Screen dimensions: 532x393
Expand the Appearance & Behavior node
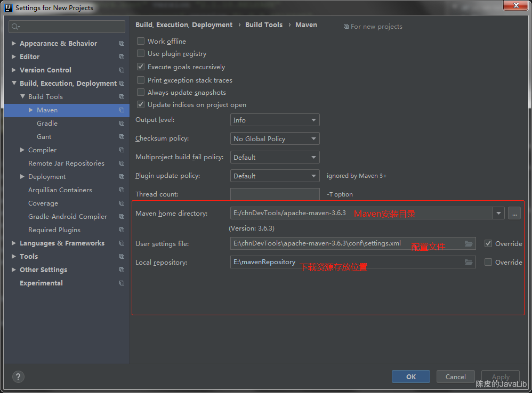coord(13,43)
